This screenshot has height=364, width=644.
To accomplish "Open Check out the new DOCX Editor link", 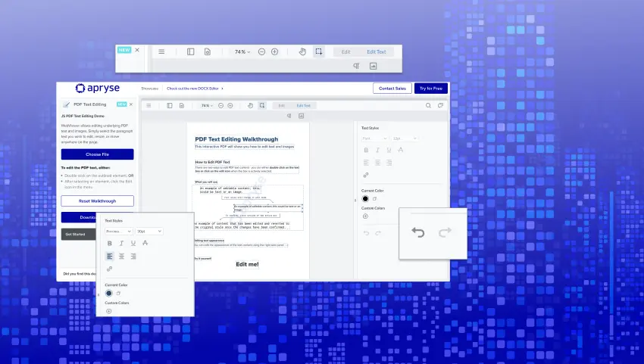I will pyautogui.click(x=195, y=89).
